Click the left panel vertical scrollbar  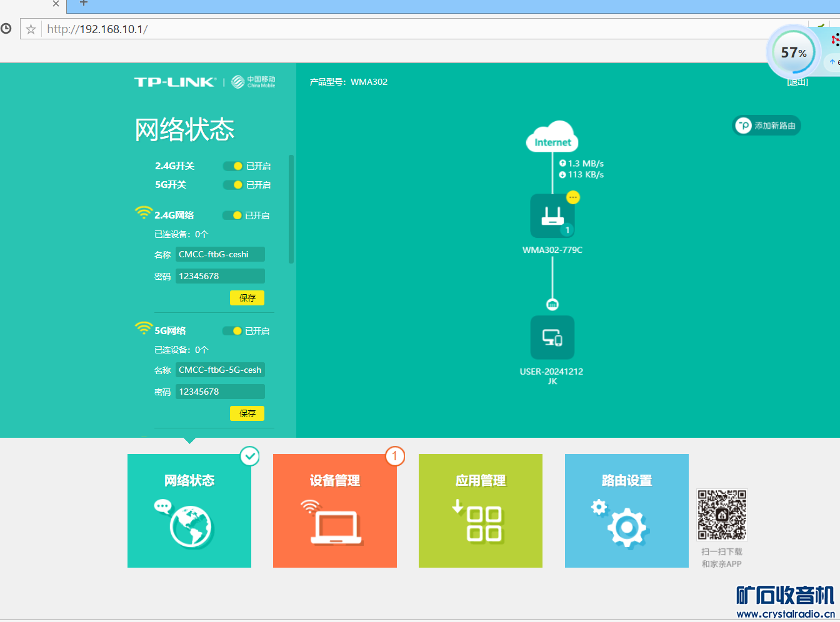(x=291, y=209)
